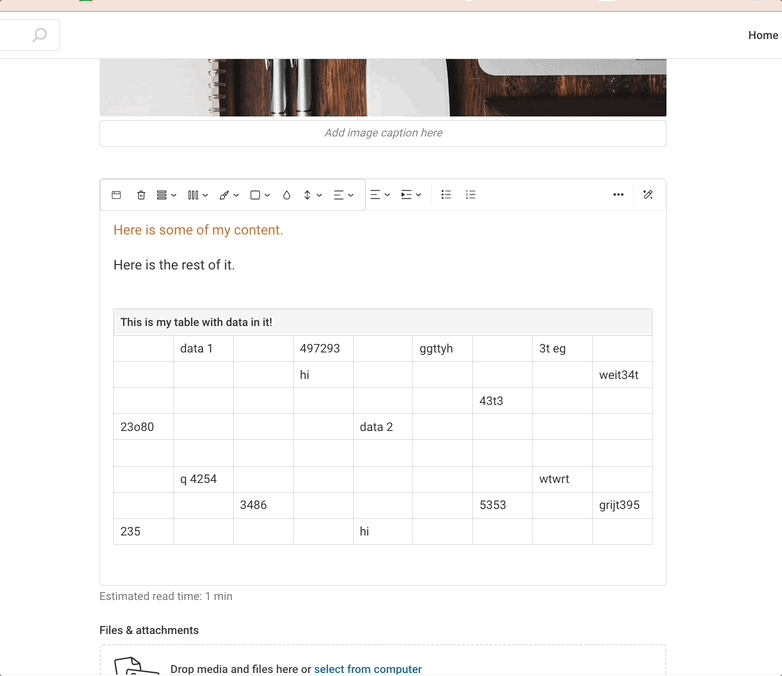Click cell 'data 2'

point(383,427)
